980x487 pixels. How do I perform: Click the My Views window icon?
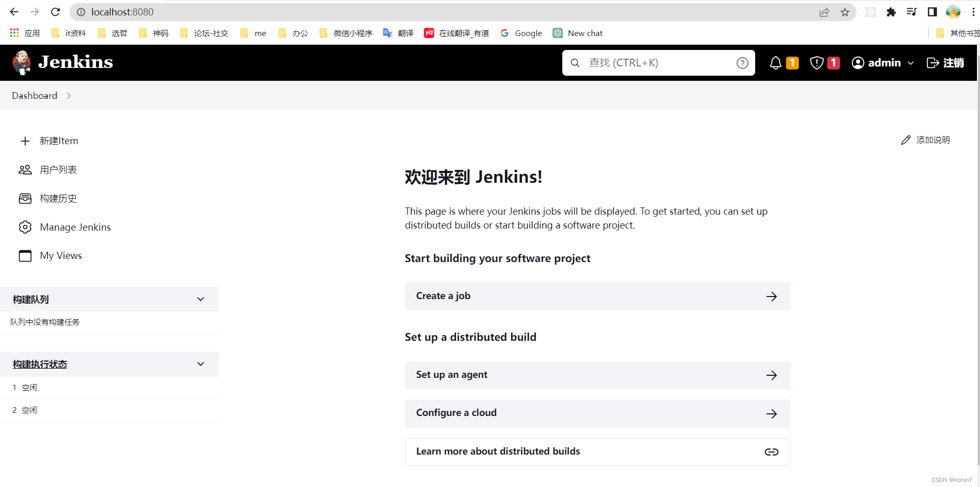tap(25, 256)
